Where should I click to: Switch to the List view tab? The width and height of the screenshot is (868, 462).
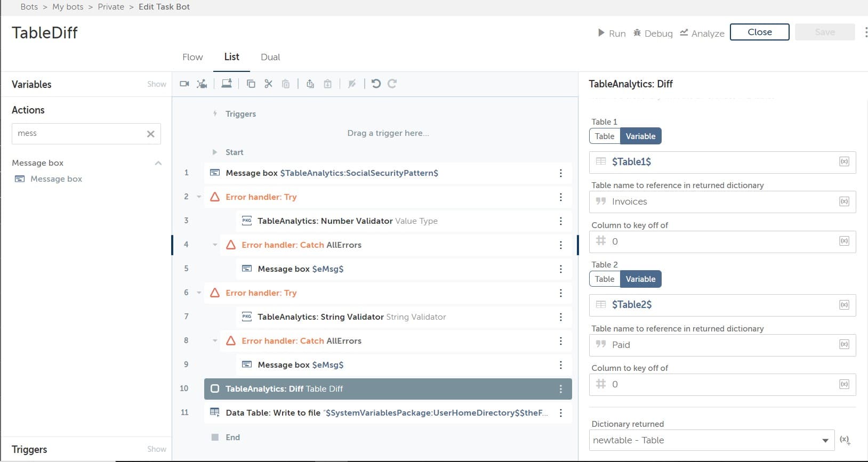pyautogui.click(x=231, y=57)
